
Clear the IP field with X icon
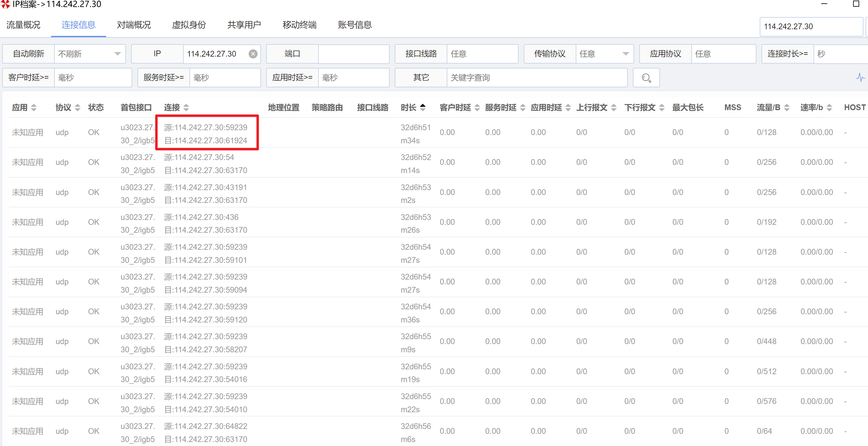[253, 54]
